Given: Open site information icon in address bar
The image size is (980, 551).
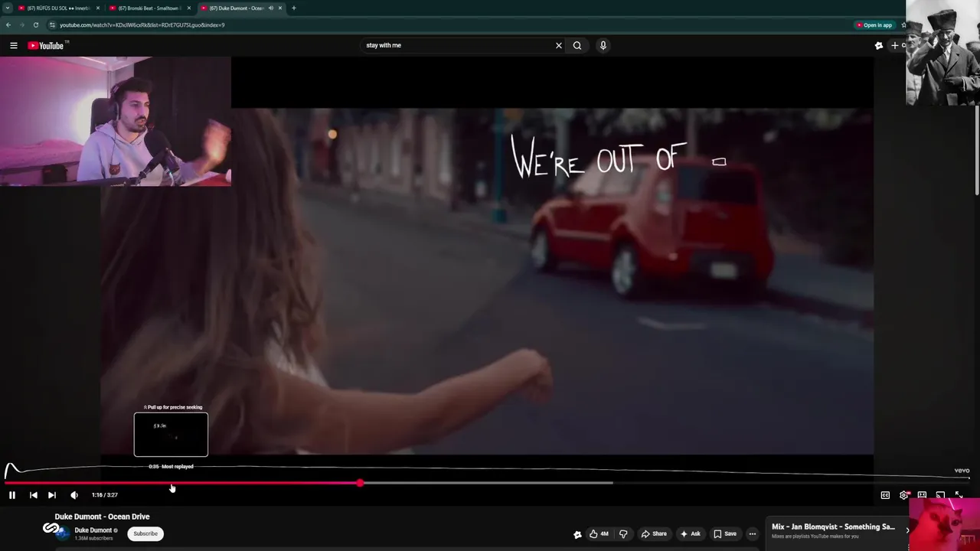Looking at the screenshot, I should coord(52,25).
